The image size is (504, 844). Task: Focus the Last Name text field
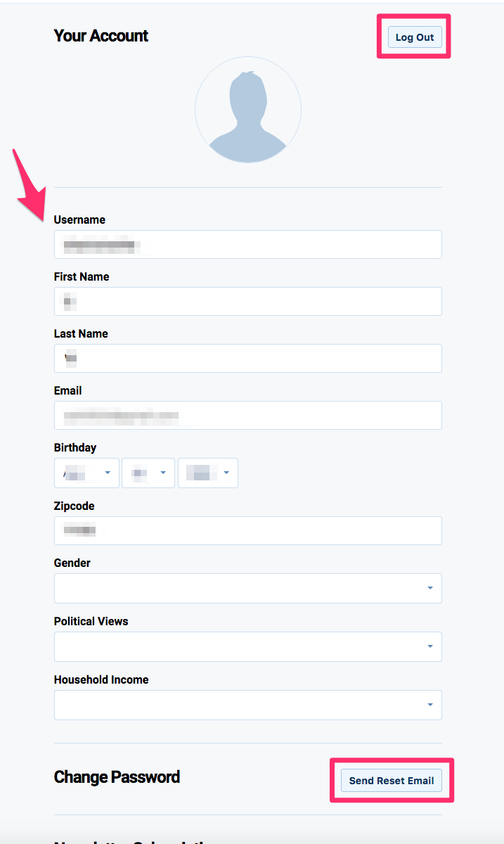[x=248, y=359]
